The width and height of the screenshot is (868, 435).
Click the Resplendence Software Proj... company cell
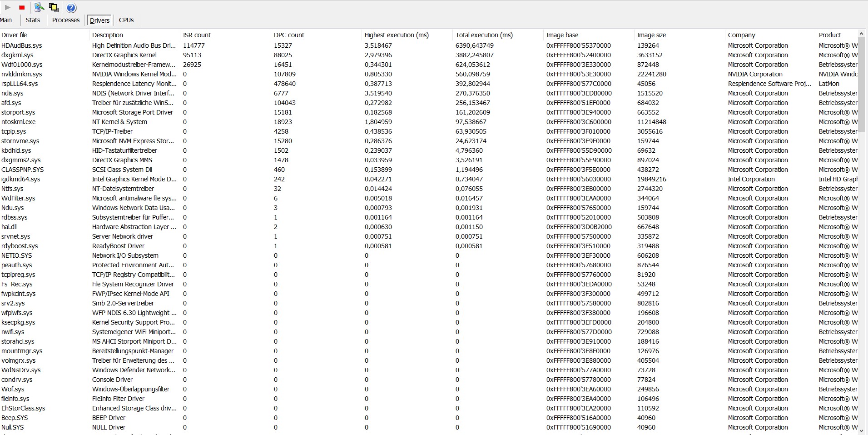(769, 84)
